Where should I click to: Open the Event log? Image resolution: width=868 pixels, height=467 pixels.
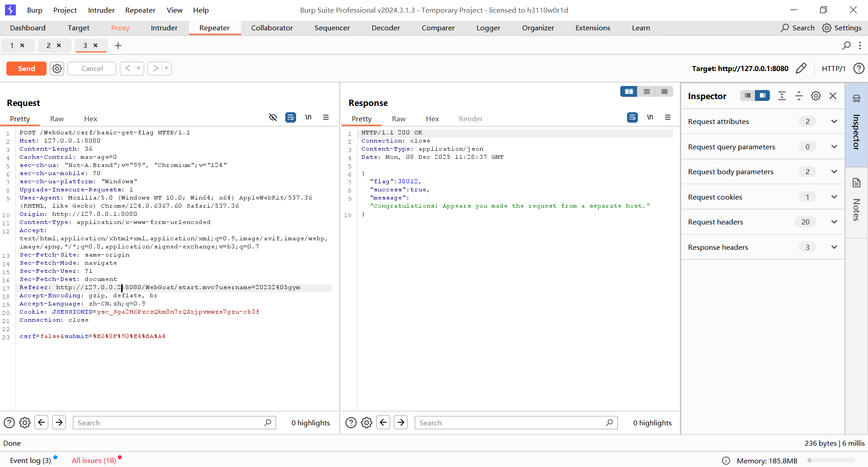coord(30,460)
